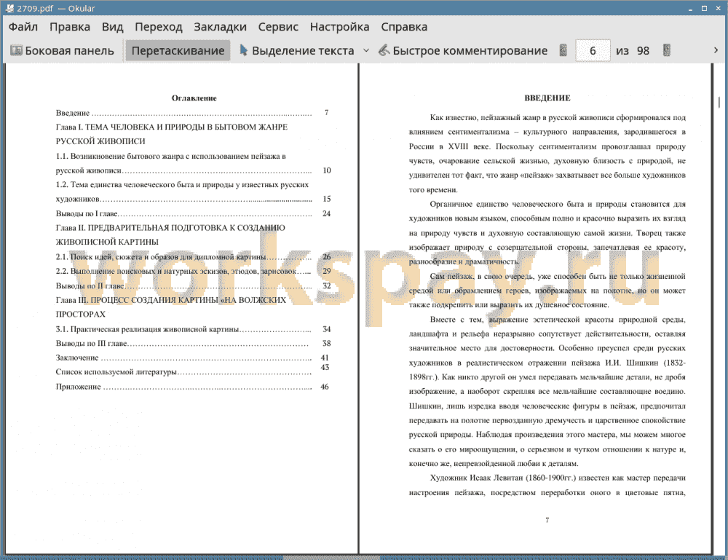Click the Okular application icon in title bar
Image resolution: width=728 pixels, height=560 pixels.
(9, 8)
